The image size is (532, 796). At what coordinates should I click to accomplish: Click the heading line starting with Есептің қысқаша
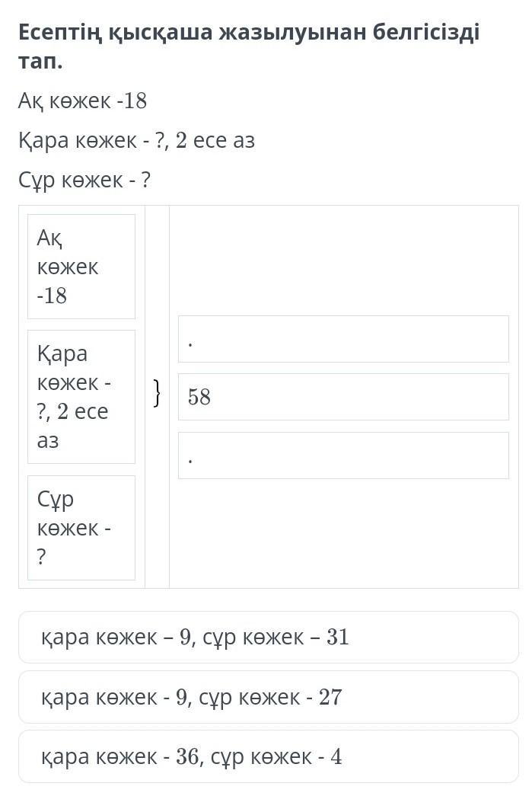click(249, 33)
